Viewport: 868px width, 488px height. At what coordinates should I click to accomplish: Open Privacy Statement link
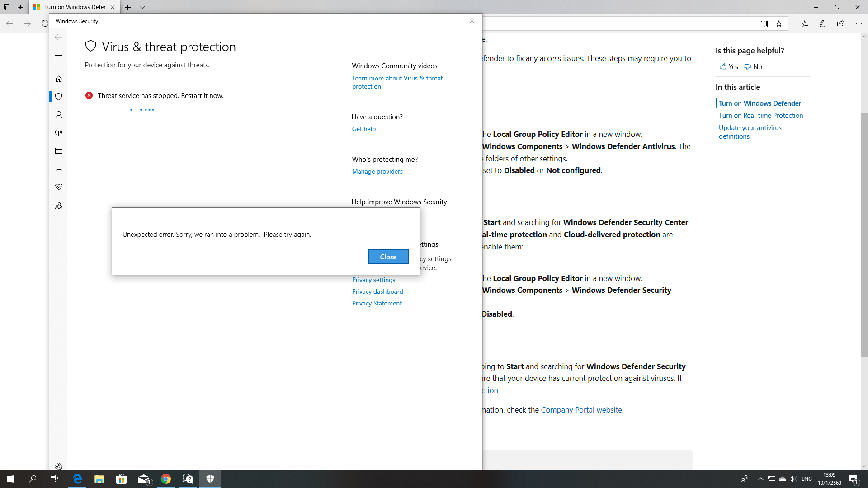[377, 303]
